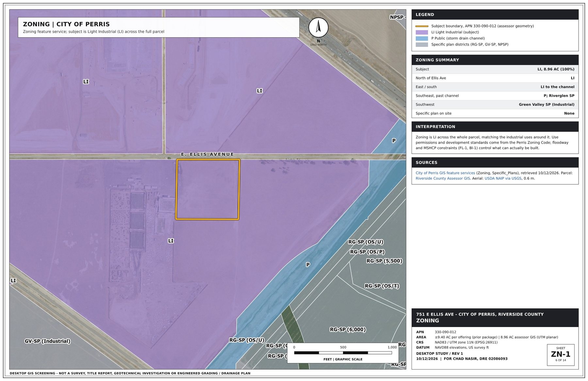Click the APN value 330-090-012 in title block

click(x=445, y=332)
